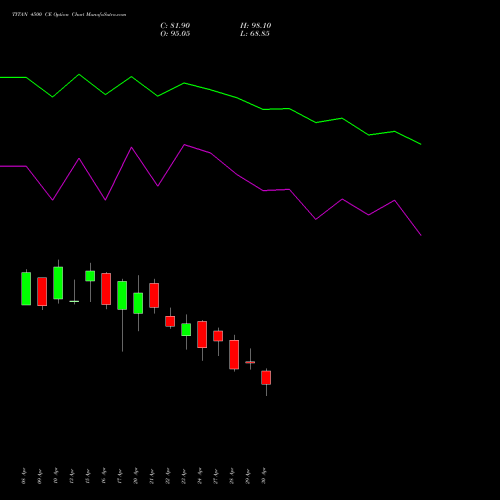
Task: Click the TITAN 4500 CE Options chart title
Action: tap(69, 15)
